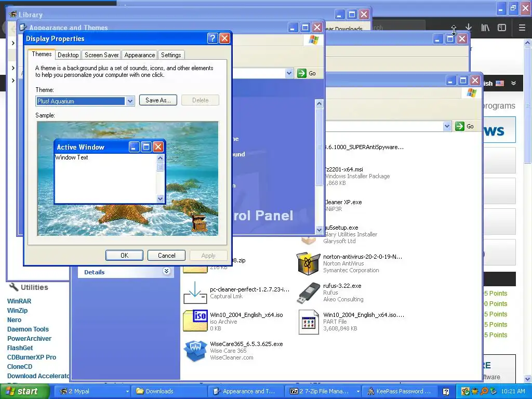This screenshot has width=532, height=399.
Task: Open the Nero link
Action: coord(14,320)
